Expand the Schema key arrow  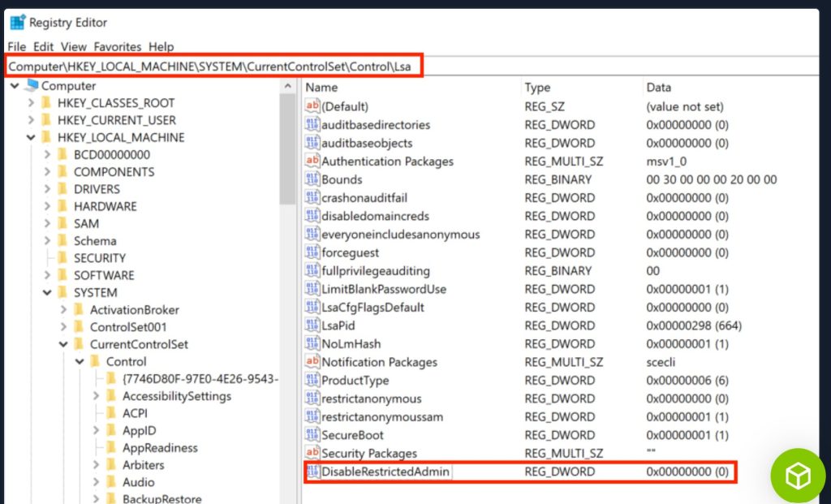coord(47,240)
